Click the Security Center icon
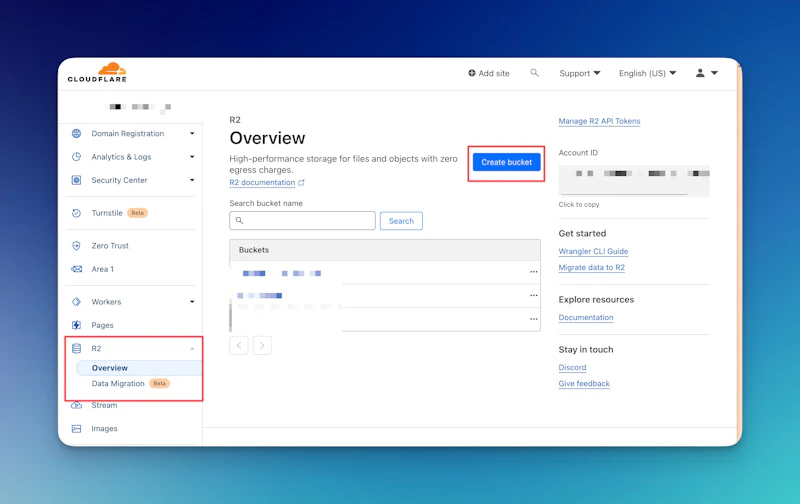Screen dimensions: 800x504 [77, 180]
